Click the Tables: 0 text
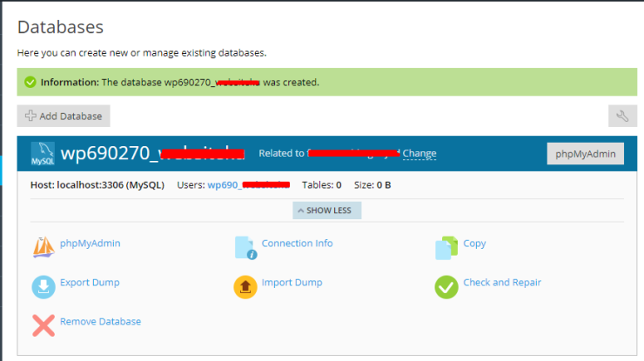Image resolution: width=644 pixels, height=361 pixels. (x=322, y=184)
